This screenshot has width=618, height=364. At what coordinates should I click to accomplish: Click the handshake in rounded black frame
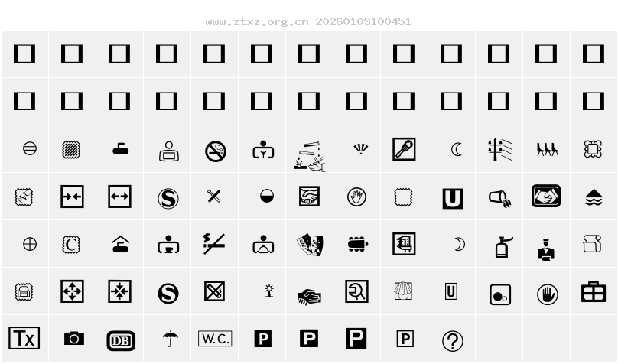tap(546, 196)
